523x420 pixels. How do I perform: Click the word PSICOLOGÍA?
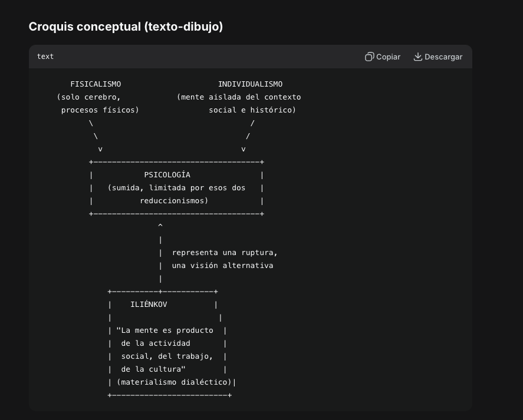(167, 175)
